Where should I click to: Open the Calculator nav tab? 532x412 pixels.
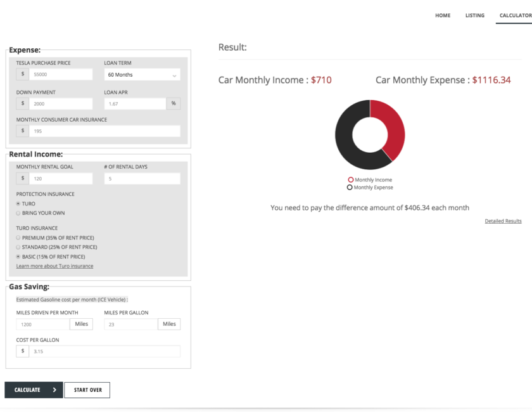coord(516,15)
